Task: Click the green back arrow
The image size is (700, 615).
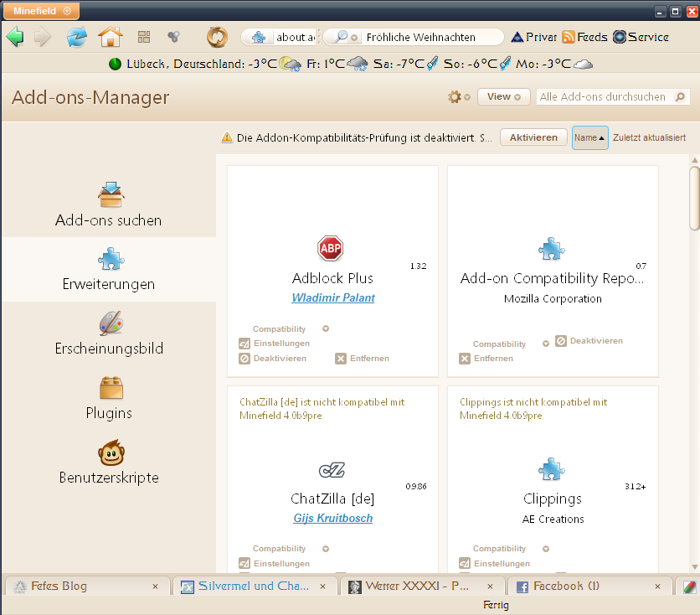Action: tap(15, 37)
